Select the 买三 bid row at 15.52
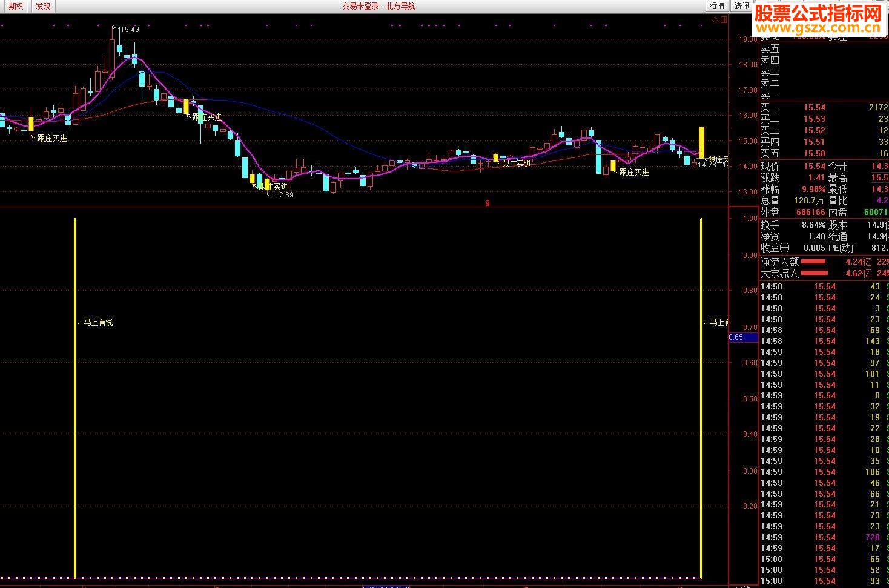This screenshot has height=588, width=889. click(824, 131)
